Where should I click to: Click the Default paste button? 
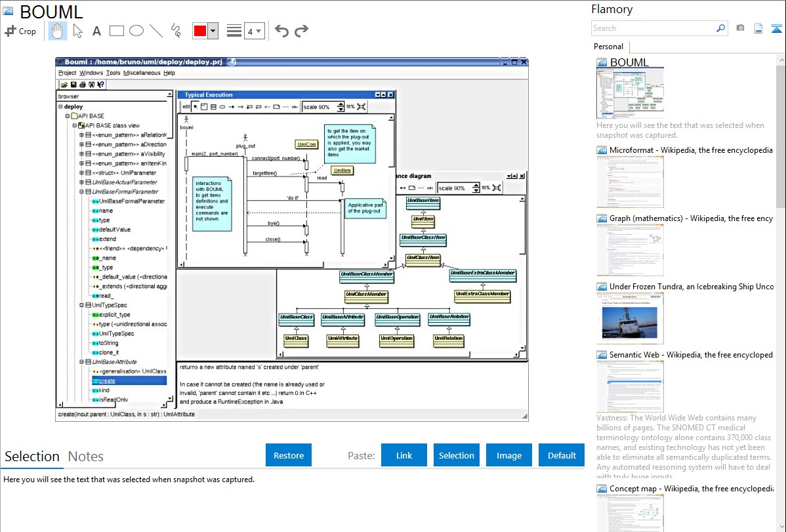[x=562, y=455]
